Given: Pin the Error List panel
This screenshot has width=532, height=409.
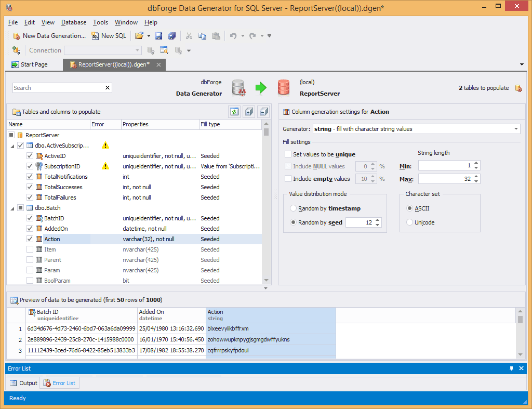Looking at the screenshot, I should pyautogui.click(x=511, y=368).
